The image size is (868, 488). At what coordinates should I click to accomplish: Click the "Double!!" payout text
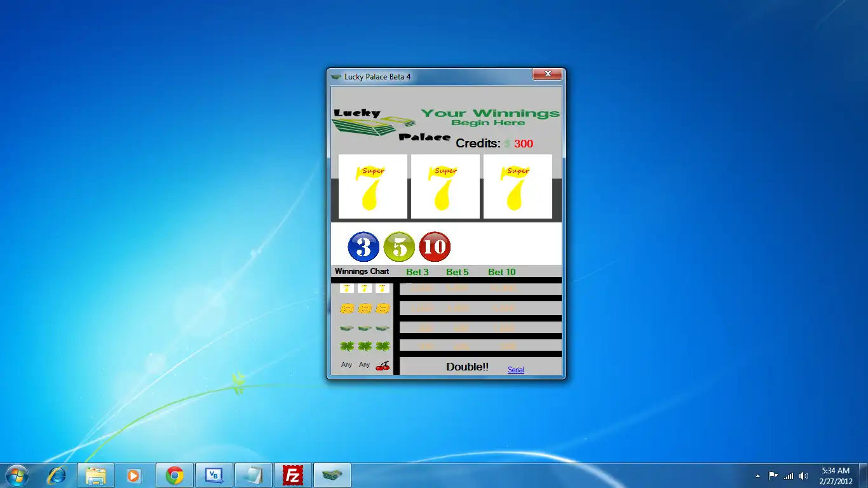468,367
